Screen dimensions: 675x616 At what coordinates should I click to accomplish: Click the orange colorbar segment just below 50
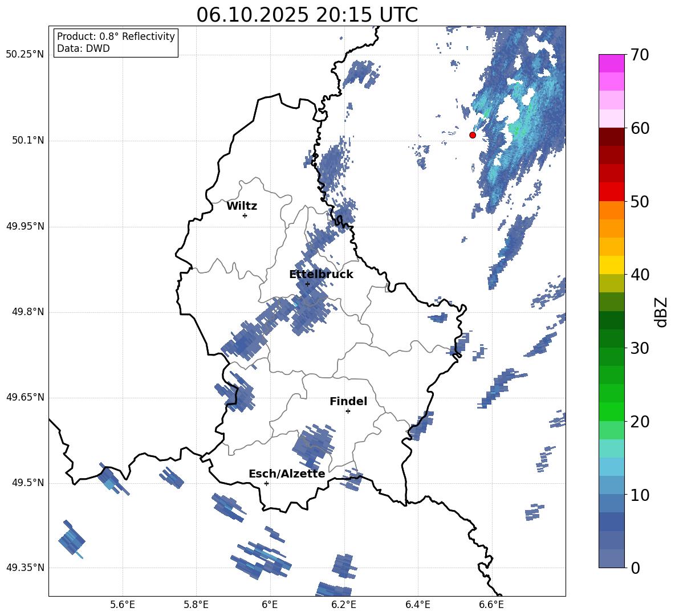[612, 210]
